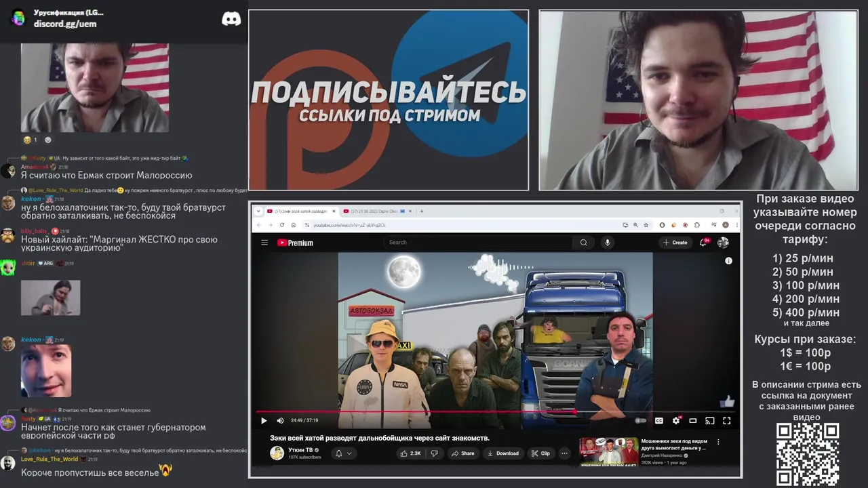This screenshot has width=868, height=488.
Task: Click the billy_balls username in chat
Action: click(34, 231)
